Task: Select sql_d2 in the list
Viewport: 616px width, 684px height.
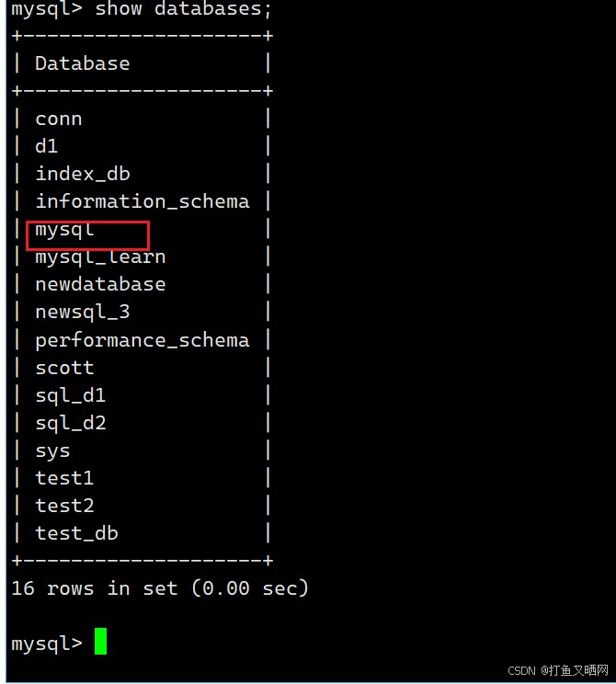Action: tap(70, 423)
